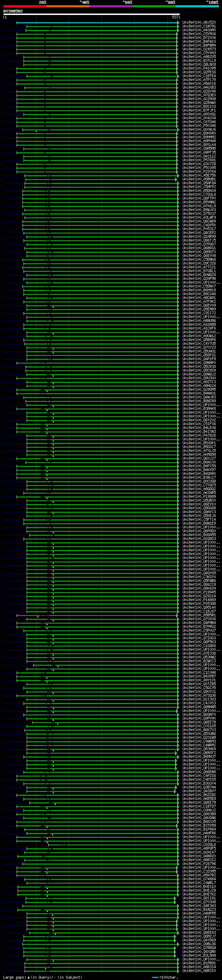Select hit label UniRef100_B4XPB7

[x=199, y=677]
